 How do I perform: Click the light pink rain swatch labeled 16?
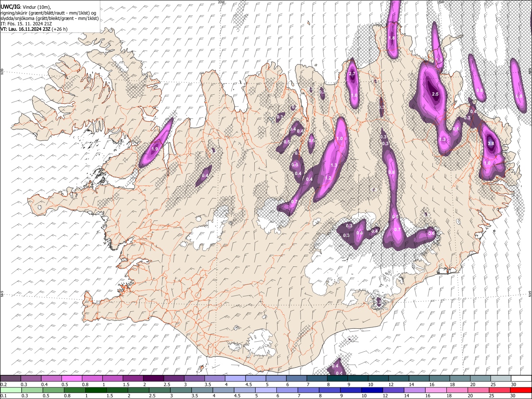[436, 390]
